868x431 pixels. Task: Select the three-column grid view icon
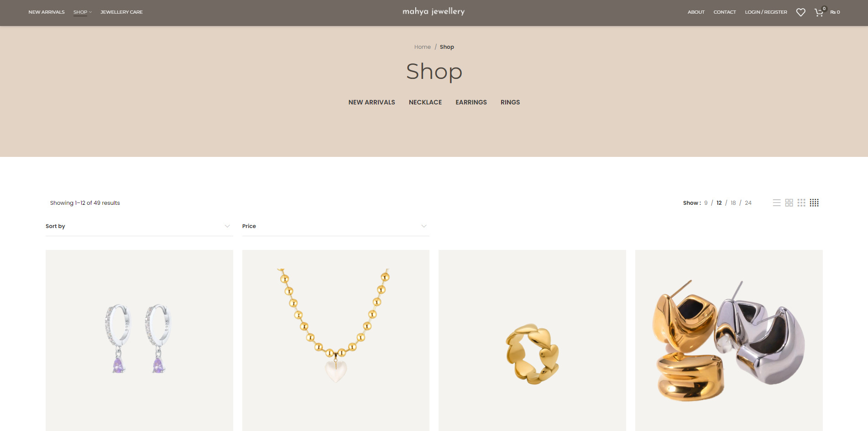point(801,203)
